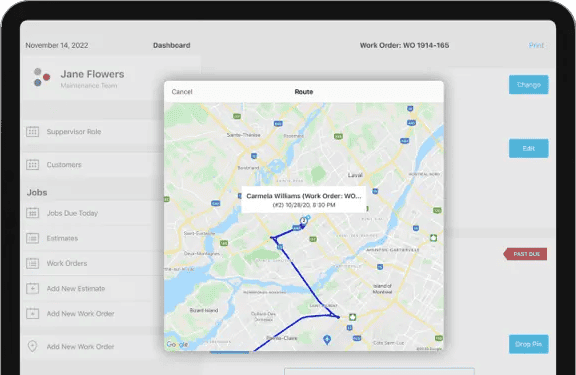
Task: Click the Carmela Williams work order callout
Action: pos(303,200)
